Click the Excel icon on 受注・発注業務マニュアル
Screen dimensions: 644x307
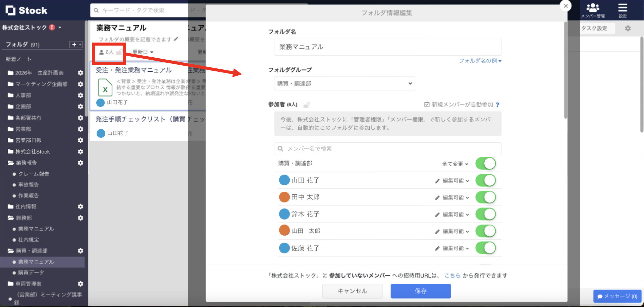pos(105,87)
